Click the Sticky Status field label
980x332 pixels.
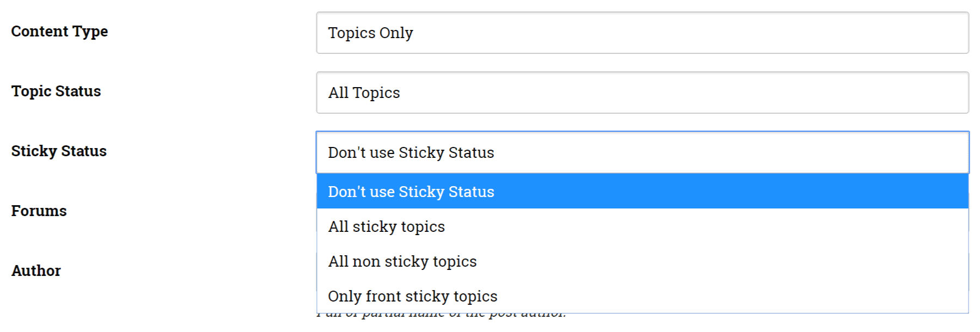pos(59,151)
